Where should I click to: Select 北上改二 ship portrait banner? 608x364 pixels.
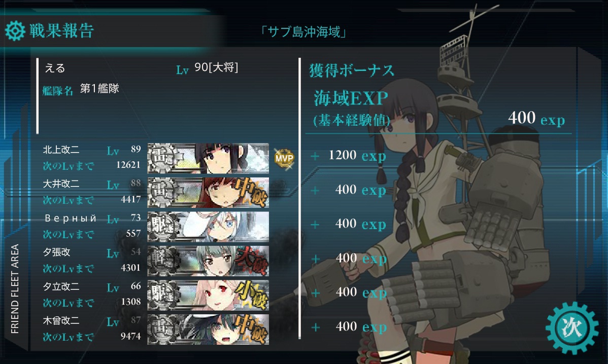(x=208, y=158)
